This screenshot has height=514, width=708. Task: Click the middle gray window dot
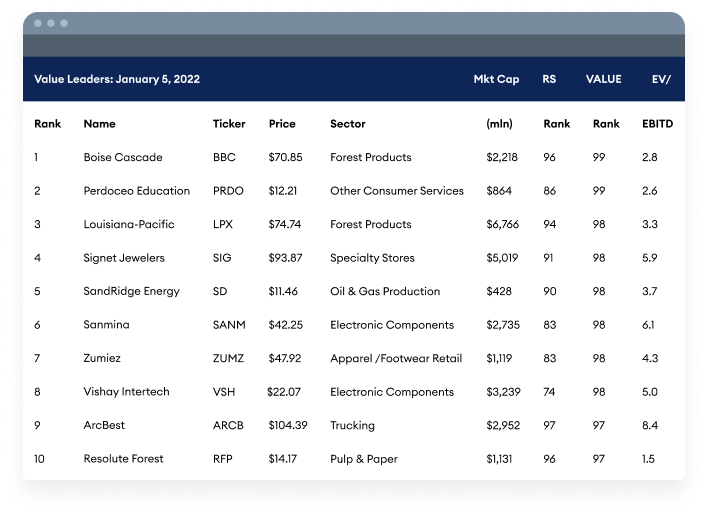51,23
